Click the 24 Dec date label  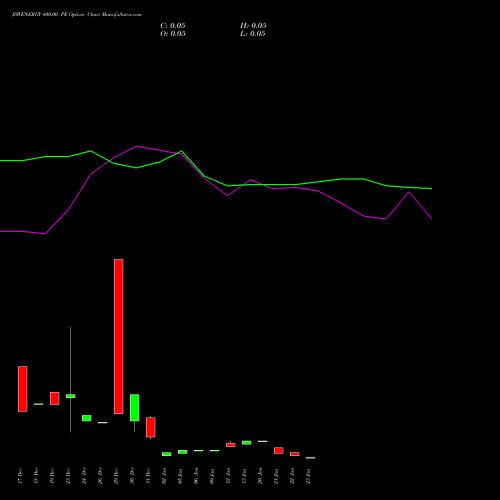click(84, 476)
